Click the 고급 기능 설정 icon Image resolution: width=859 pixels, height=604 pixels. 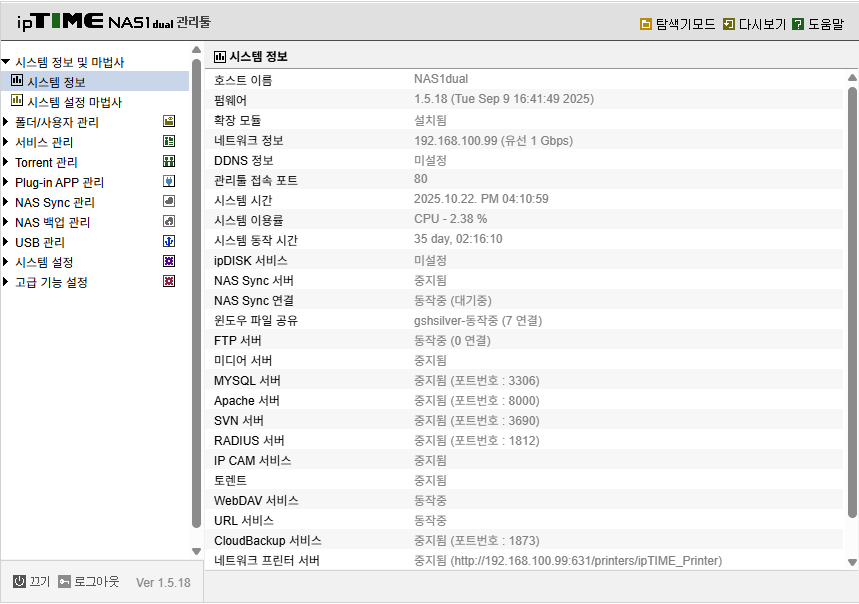coord(169,282)
